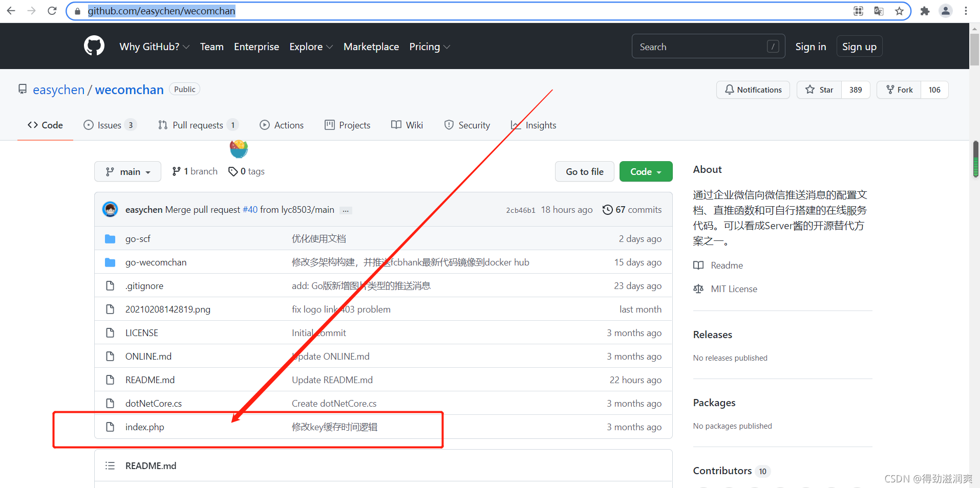Expand the green Code dropdown
This screenshot has width=980, height=488.
click(x=646, y=171)
